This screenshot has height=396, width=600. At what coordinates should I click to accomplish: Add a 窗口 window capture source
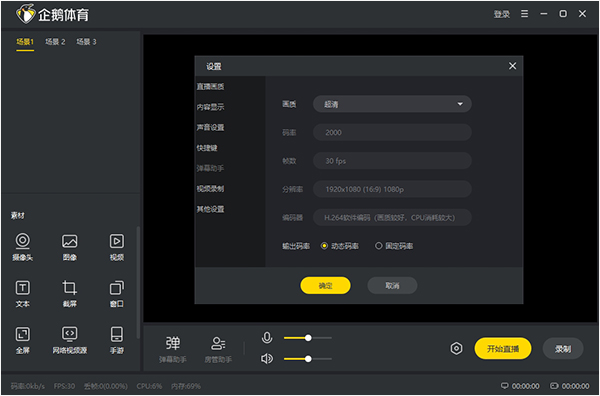(117, 294)
